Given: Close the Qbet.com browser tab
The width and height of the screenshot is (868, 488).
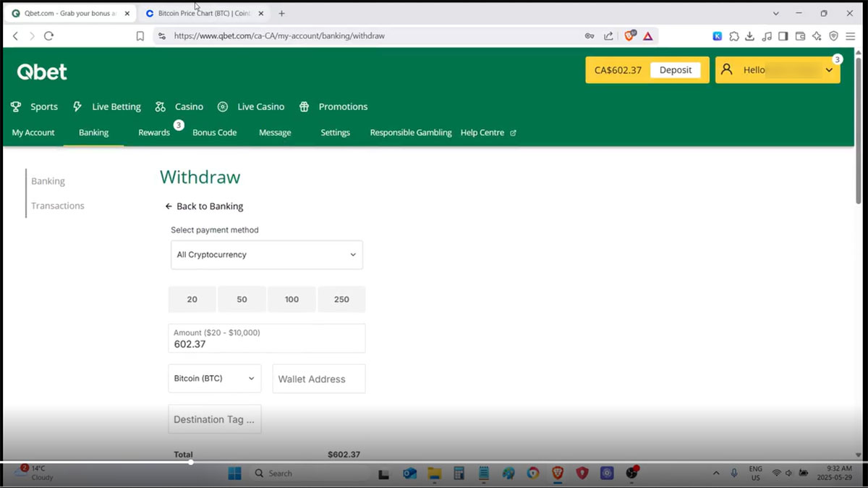Looking at the screenshot, I should (x=127, y=13).
